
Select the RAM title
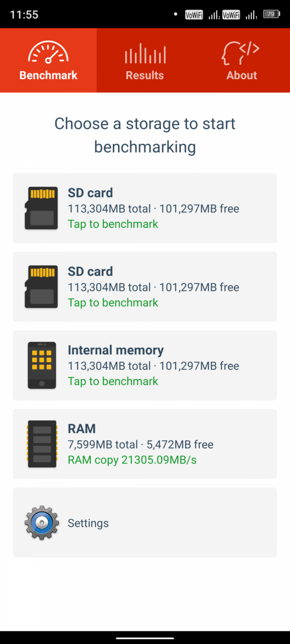click(x=82, y=429)
